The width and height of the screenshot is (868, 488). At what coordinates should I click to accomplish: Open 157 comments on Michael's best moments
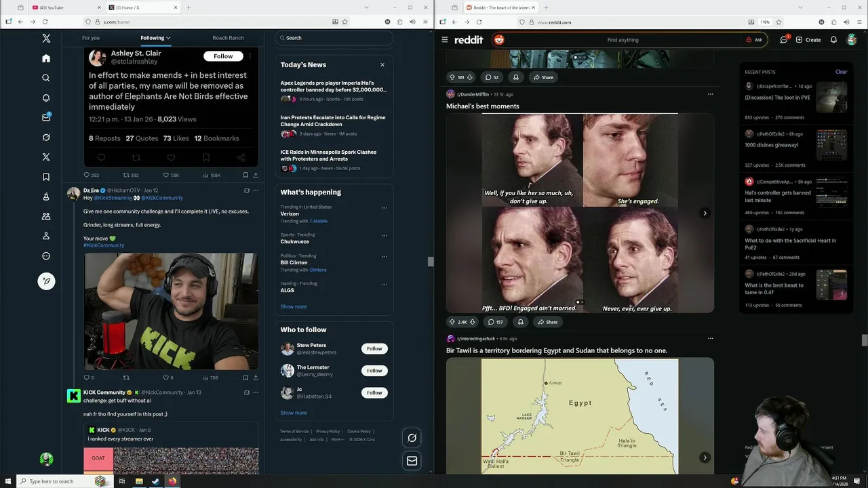(x=494, y=322)
